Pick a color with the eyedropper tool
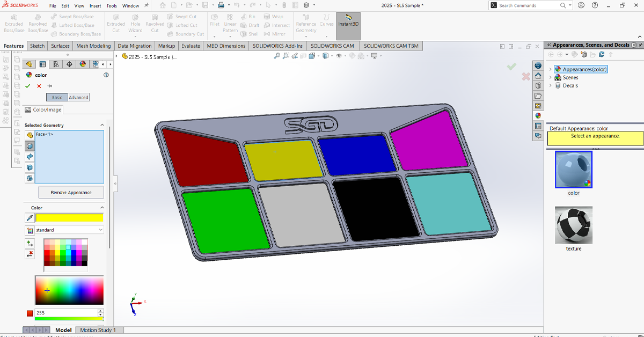The width and height of the screenshot is (644, 337). [30, 218]
